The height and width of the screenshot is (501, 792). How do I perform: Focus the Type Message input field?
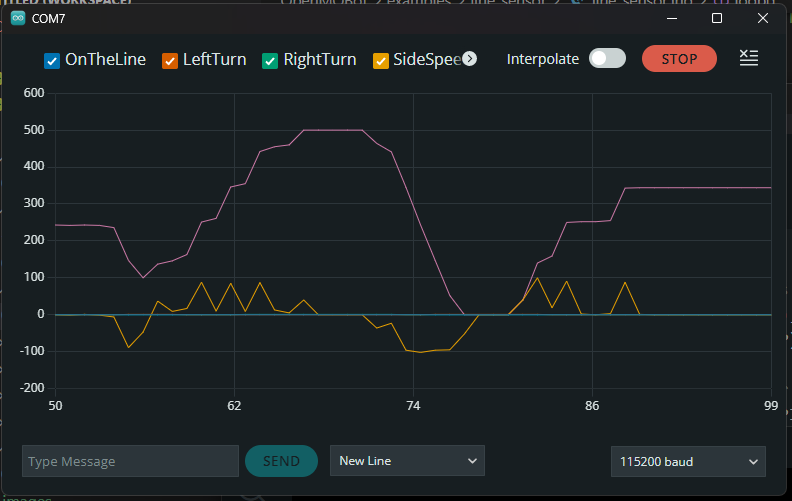click(x=130, y=461)
